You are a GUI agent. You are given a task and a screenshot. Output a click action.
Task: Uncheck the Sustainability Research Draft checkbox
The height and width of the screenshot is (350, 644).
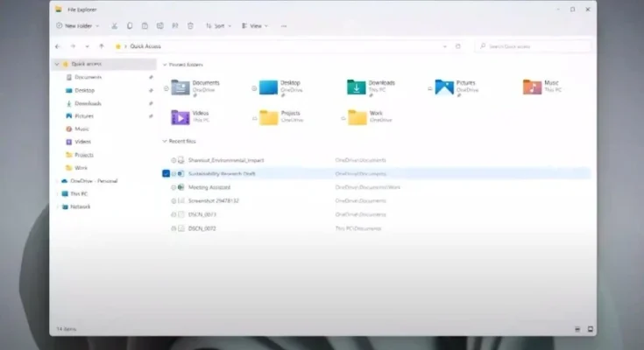click(x=166, y=173)
